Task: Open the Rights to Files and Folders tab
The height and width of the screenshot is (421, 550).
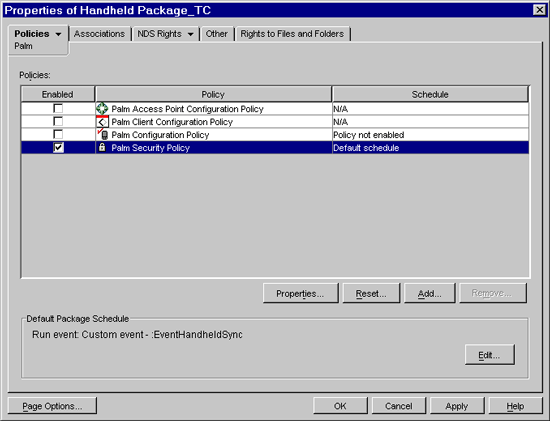Action: [x=292, y=34]
